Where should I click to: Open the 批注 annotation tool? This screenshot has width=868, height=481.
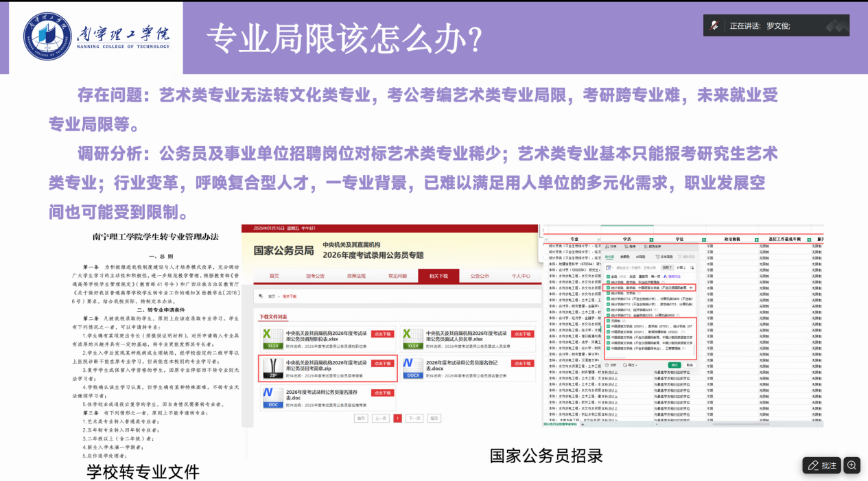pos(821,465)
